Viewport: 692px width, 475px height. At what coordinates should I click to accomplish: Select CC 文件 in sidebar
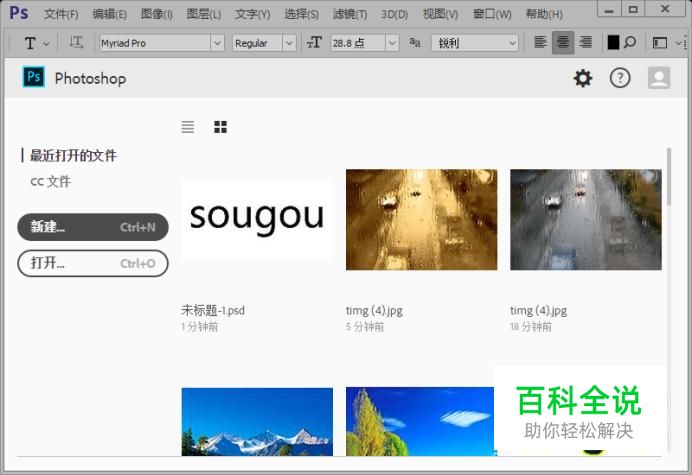(x=50, y=181)
